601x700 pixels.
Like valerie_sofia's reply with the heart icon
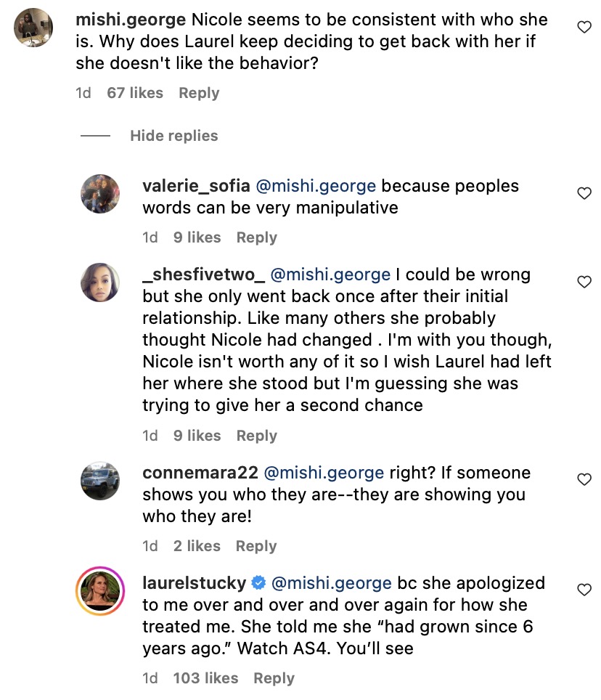[584, 193]
